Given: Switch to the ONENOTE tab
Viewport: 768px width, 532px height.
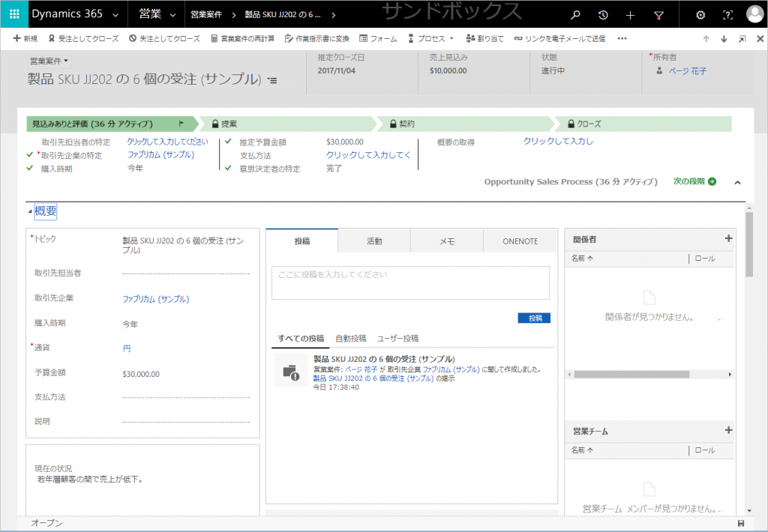Looking at the screenshot, I should coord(520,241).
